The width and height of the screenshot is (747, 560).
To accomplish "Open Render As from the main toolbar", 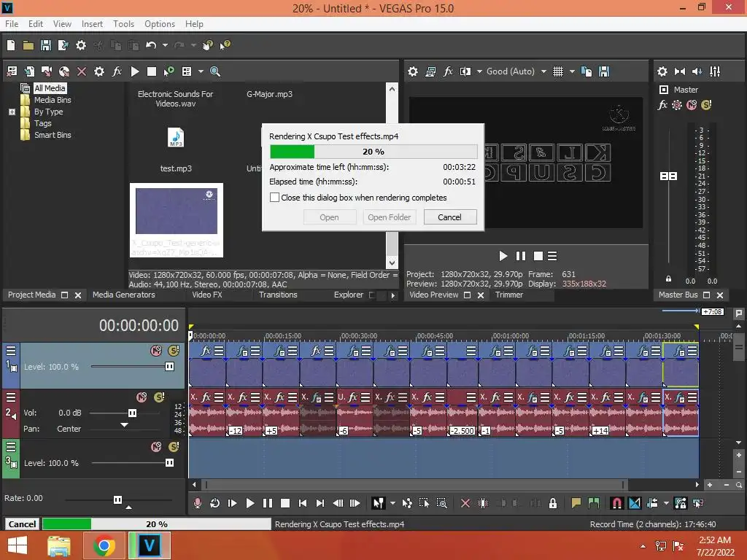I will 63,45.
